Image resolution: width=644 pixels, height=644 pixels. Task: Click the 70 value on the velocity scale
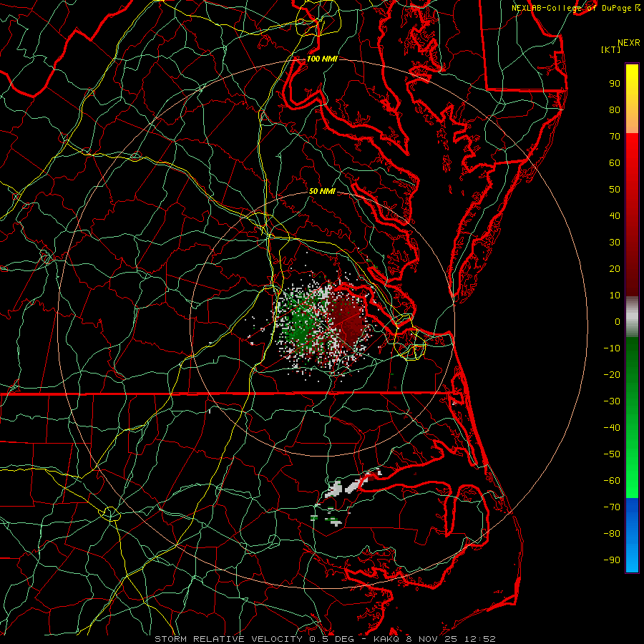pos(615,137)
